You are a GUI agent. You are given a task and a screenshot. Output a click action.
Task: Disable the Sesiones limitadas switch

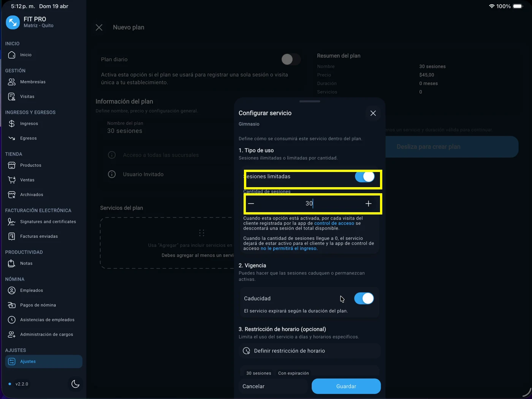364,177
